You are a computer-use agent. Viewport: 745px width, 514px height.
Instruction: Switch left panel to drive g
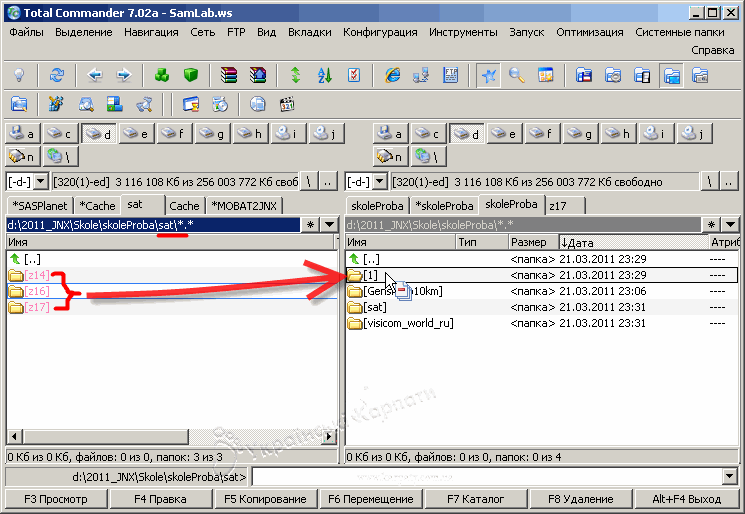pos(213,133)
